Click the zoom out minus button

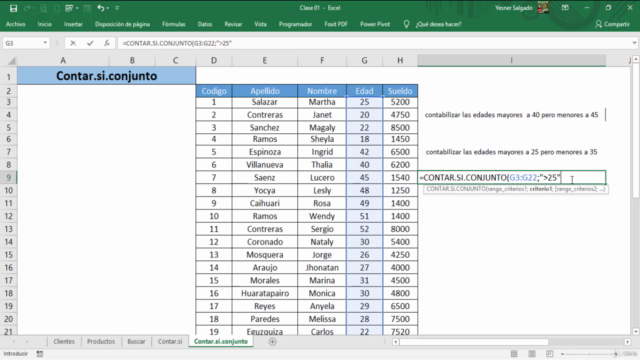[562, 354]
